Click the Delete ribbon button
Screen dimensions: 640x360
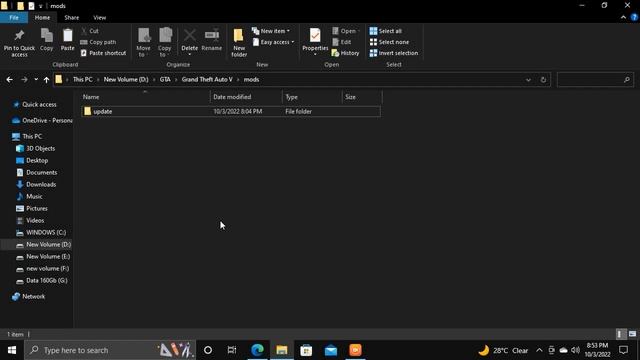[189, 42]
